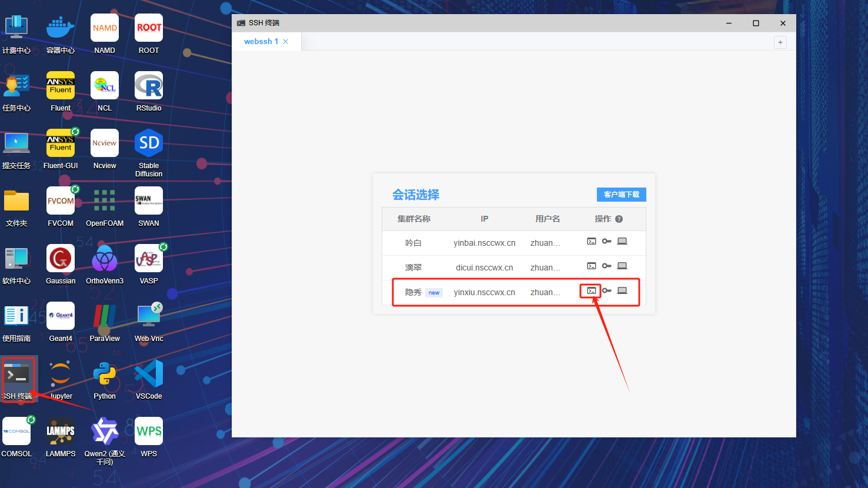
Task: Add a new tab with plus button
Action: pyautogui.click(x=780, y=42)
